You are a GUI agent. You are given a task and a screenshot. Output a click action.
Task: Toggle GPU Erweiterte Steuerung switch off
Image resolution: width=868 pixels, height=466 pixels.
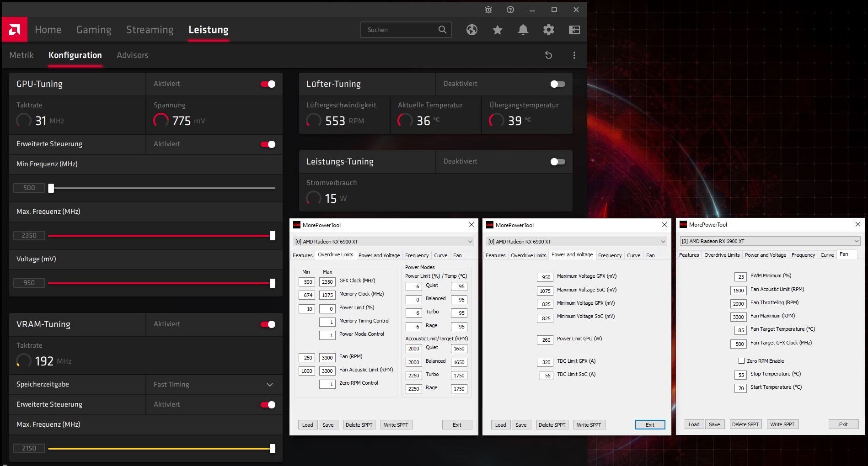268,144
